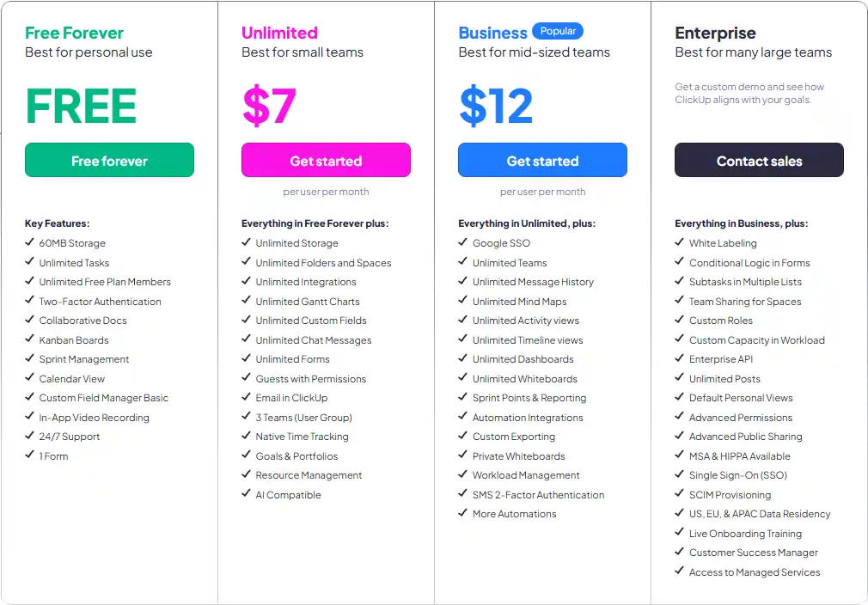Select the Free forever button
Screen dimensions: 868x605
pyautogui.click(x=109, y=160)
